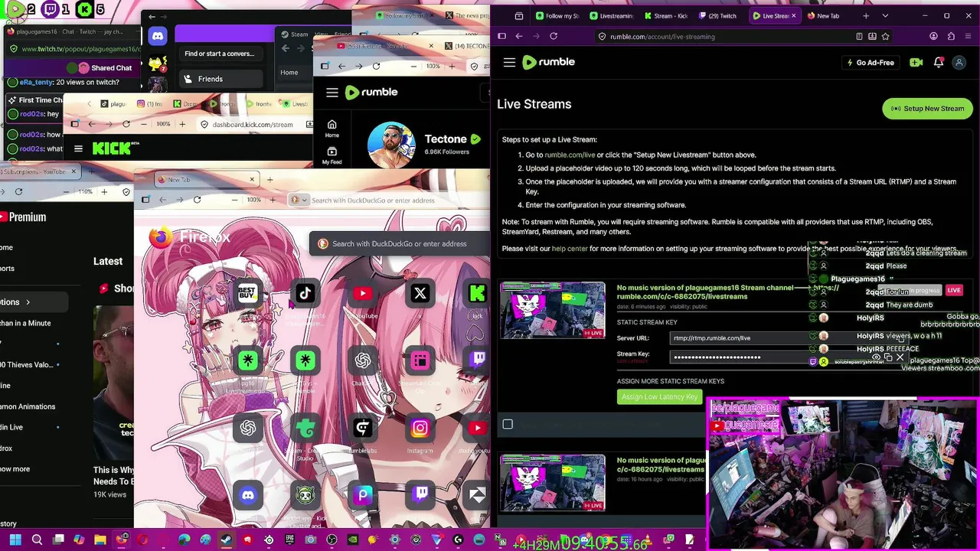Expand the list all tabs dropdown arrow
The height and width of the screenshot is (551, 980).
click(x=885, y=15)
